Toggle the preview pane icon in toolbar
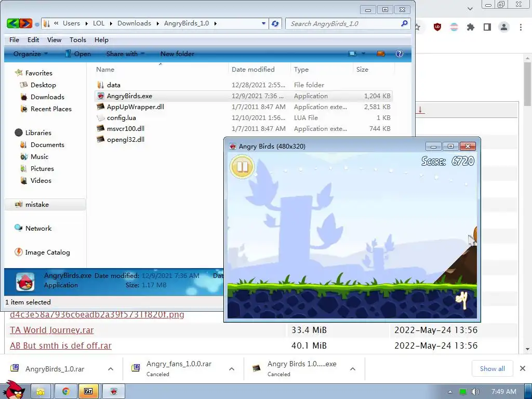Viewport: 532px width, 399px height. (381, 54)
